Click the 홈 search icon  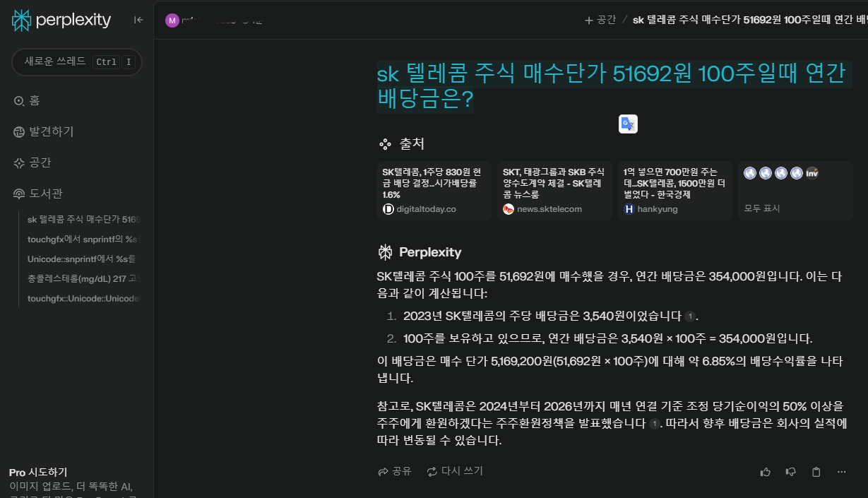(19, 101)
